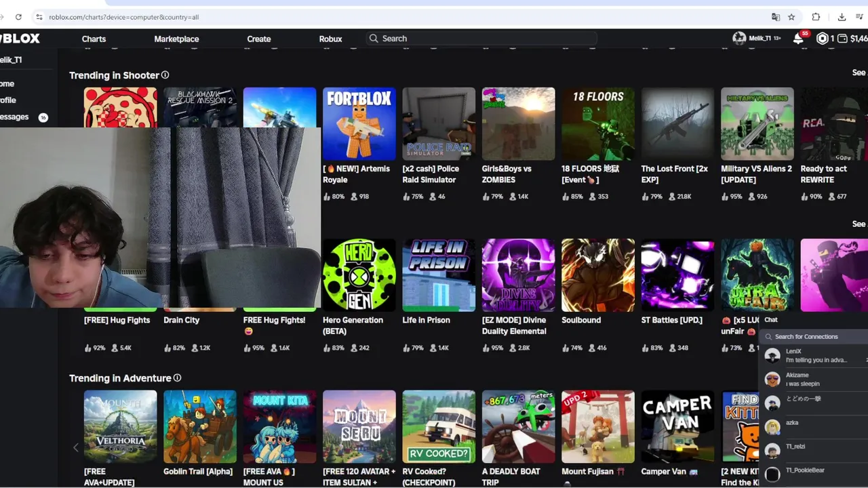Click Melik_T1 username in the header
This screenshot has height=488, width=868.
pos(759,39)
